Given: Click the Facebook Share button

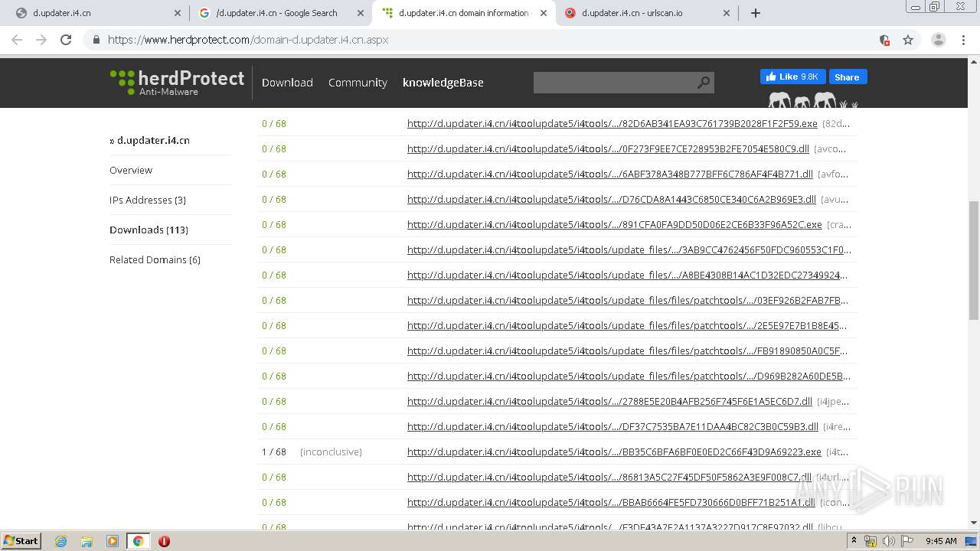Looking at the screenshot, I should click(847, 77).
